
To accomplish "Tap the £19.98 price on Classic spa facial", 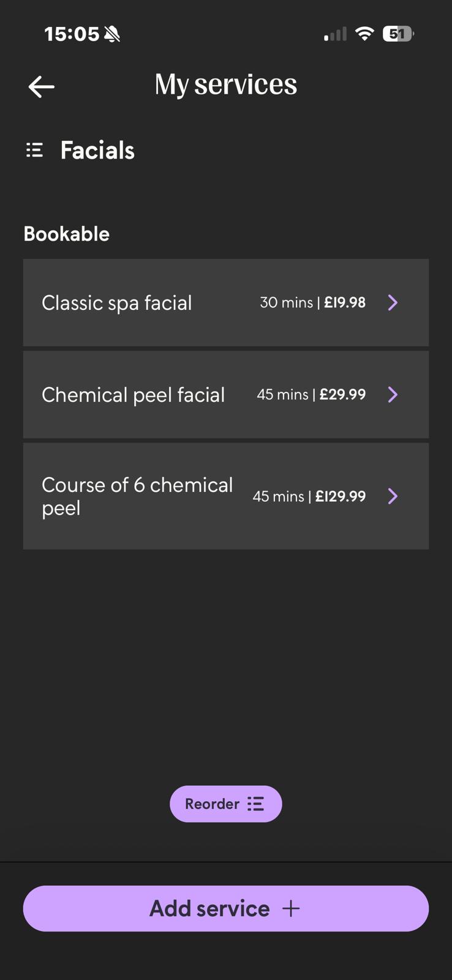I will click(345, 303).
